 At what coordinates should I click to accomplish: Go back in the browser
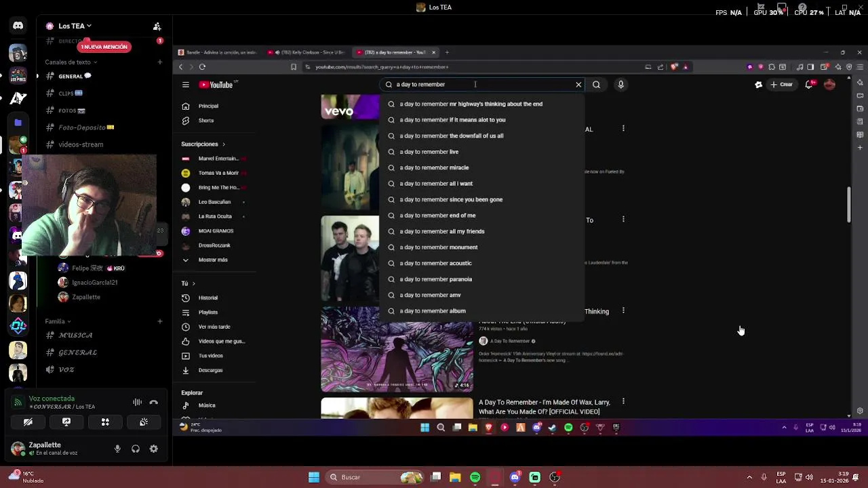pos(180,67)
